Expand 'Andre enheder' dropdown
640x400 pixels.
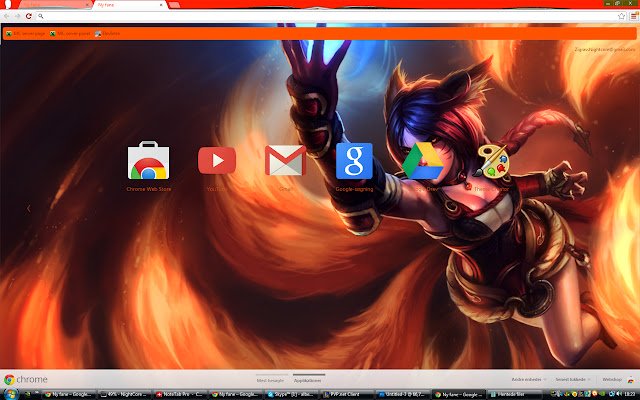(529, 380)
